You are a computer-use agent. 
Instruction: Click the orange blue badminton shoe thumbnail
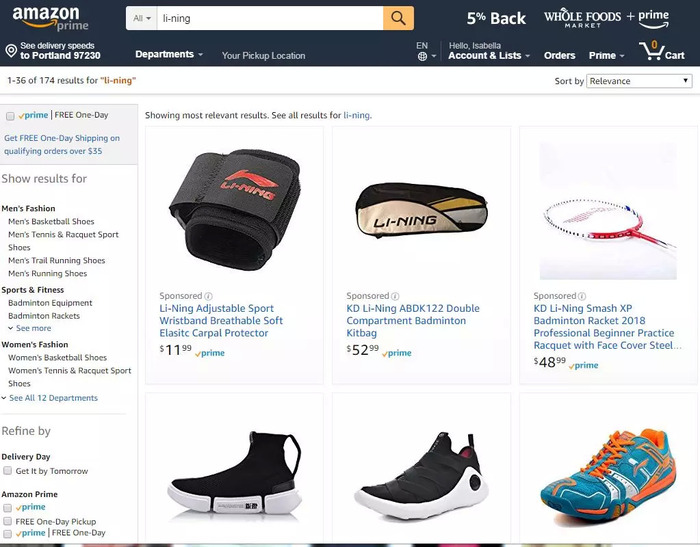tap(608, 474)
